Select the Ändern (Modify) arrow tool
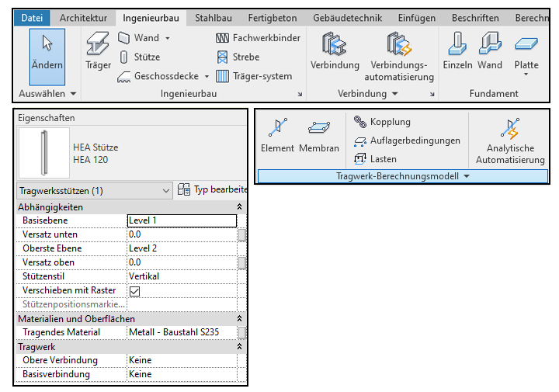The image size is (559, 392). coord(47,57)
